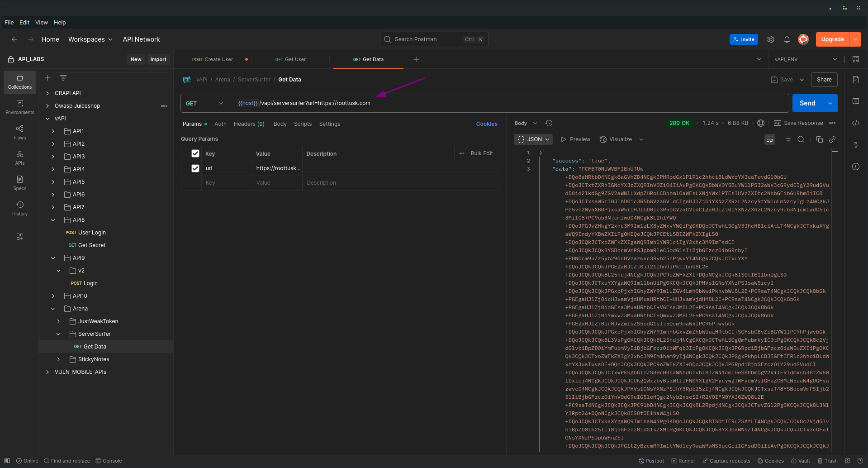Open the Send button options arrow

830,103
